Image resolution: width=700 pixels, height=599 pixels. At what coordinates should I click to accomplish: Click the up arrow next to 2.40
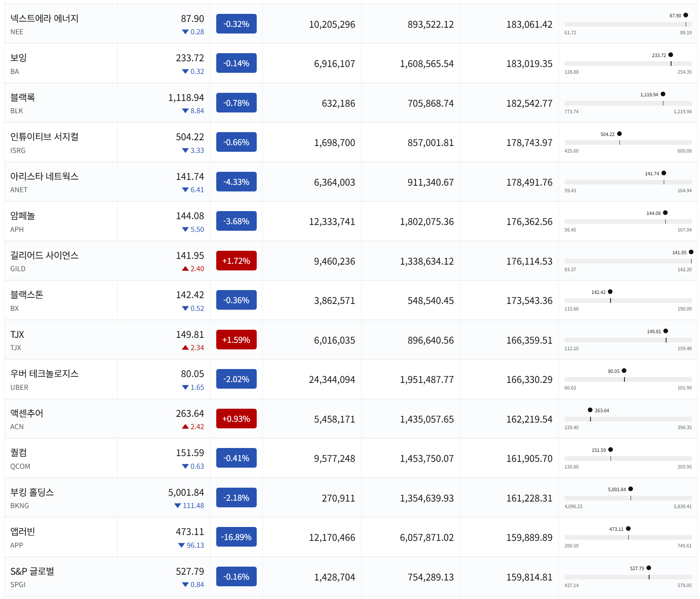pyautogui.click(x=185, y=268)
